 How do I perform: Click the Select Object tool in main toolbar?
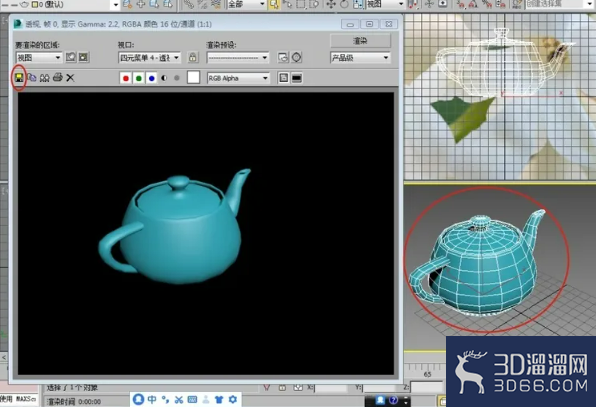(274, 5)
